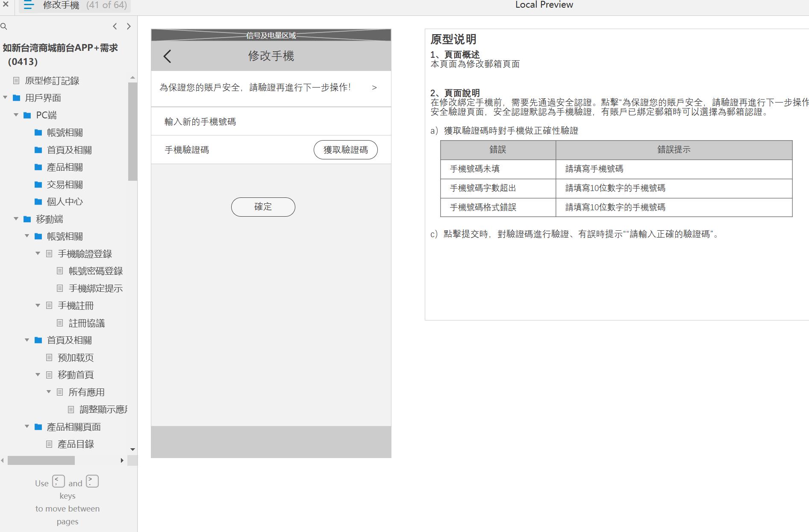Collapse the PC端 folder
809x532 pixels.
click(16, 115)
